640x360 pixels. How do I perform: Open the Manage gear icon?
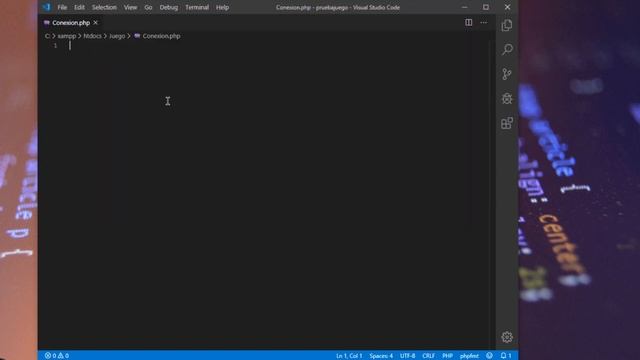pos(507,337)
